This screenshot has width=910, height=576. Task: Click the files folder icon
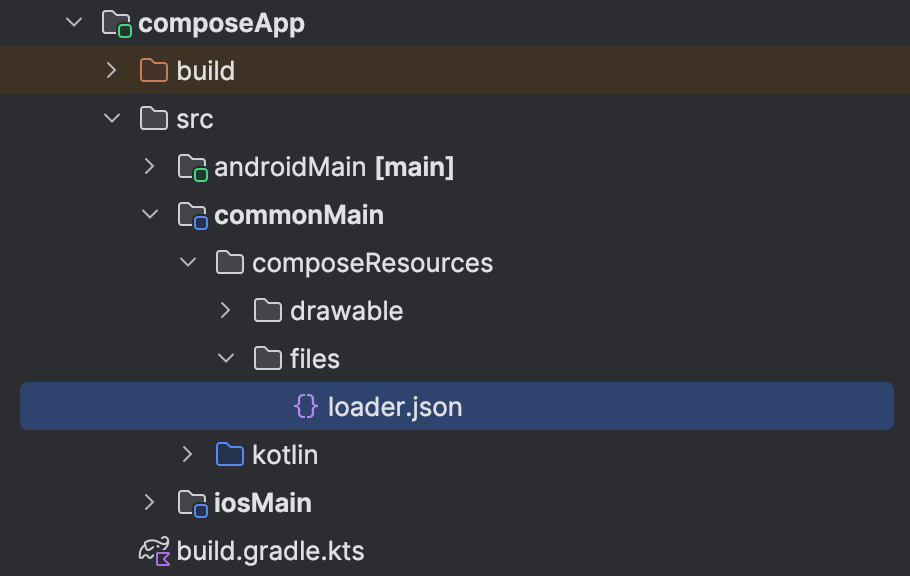click(267, 358)
